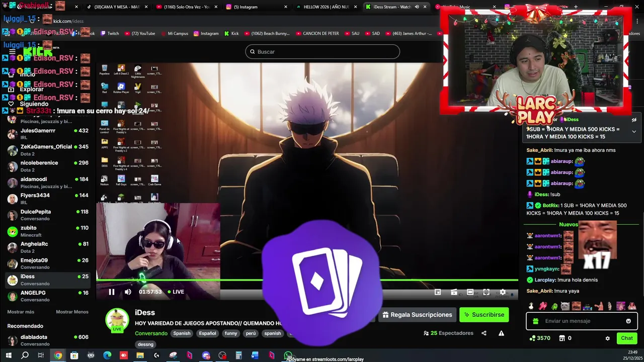Open ZeKaGamers_Oficial channel in sidebar
Image resolution: width=644 pixels, height=362 pixels.
point(48,150)
